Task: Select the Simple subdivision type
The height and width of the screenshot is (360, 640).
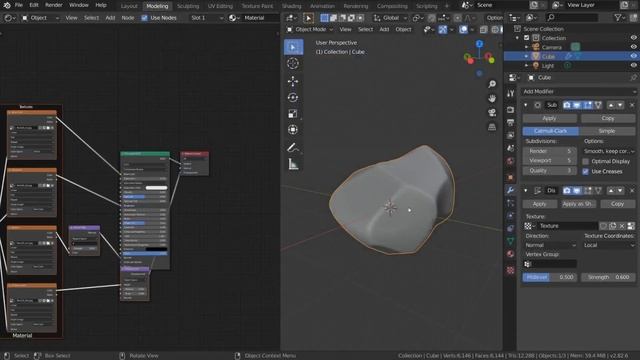Action: click(x=607, y=131)
